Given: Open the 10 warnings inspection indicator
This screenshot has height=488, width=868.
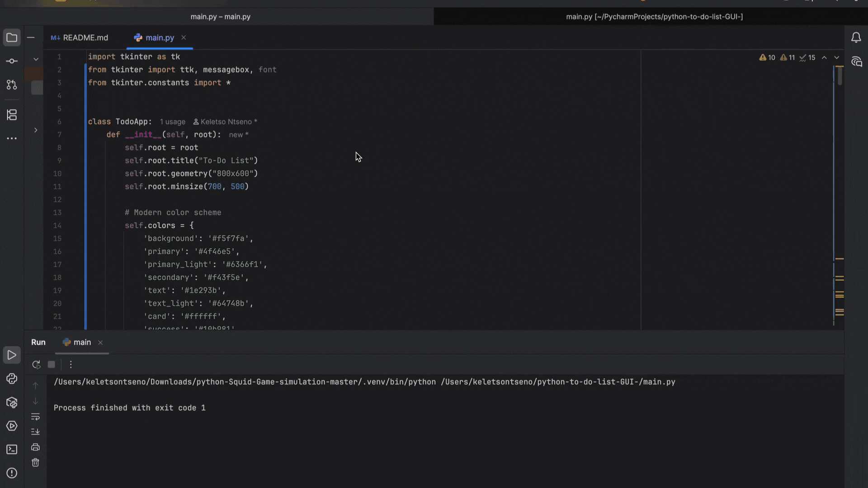Looking at the screenshot, I should (x=767, y=58).
